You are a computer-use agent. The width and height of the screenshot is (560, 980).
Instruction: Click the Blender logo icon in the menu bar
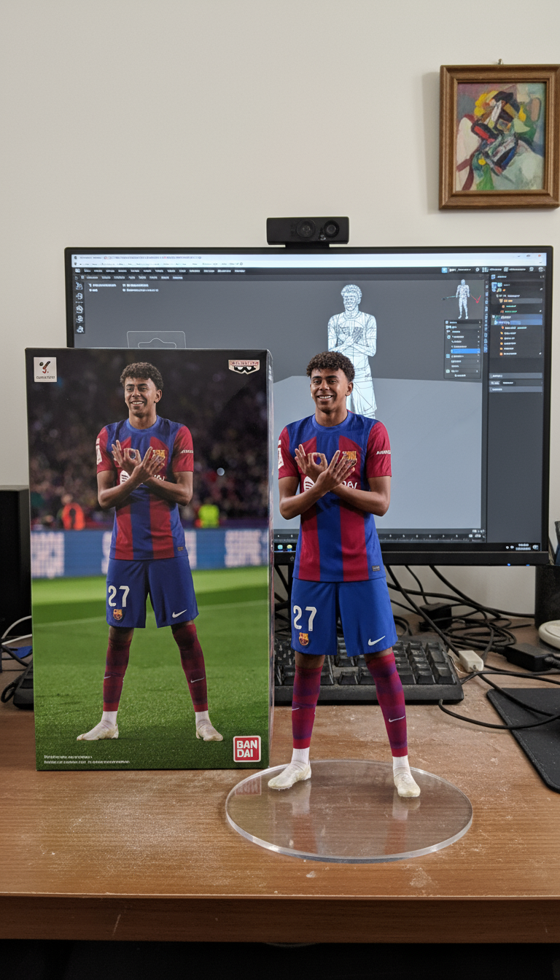pos(78,271)
